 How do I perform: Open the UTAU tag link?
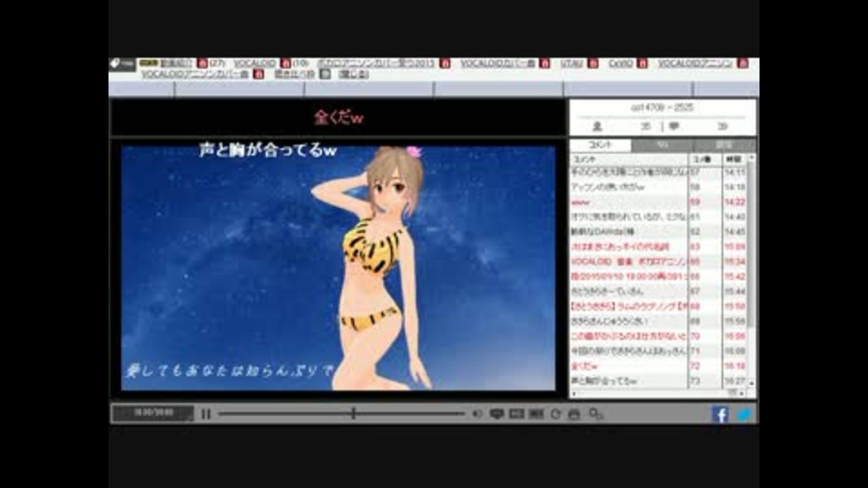[x=571, y=63]
